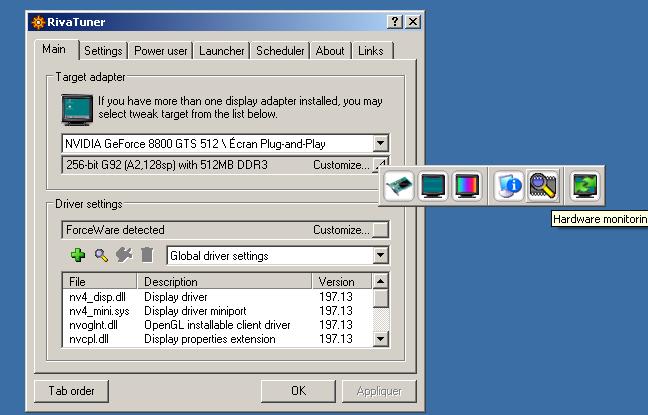Switch to the Settings tab
Viewport: 648px width, 415px height.
pos(103,51)
